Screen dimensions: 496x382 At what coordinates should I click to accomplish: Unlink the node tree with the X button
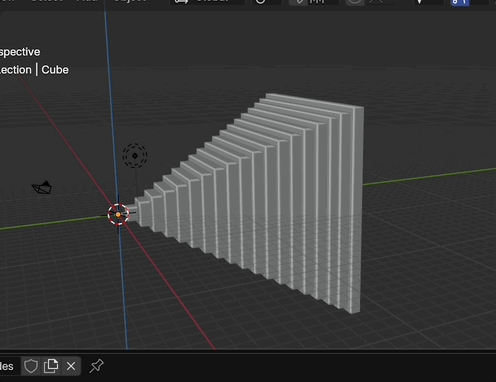tap(71, 366)
